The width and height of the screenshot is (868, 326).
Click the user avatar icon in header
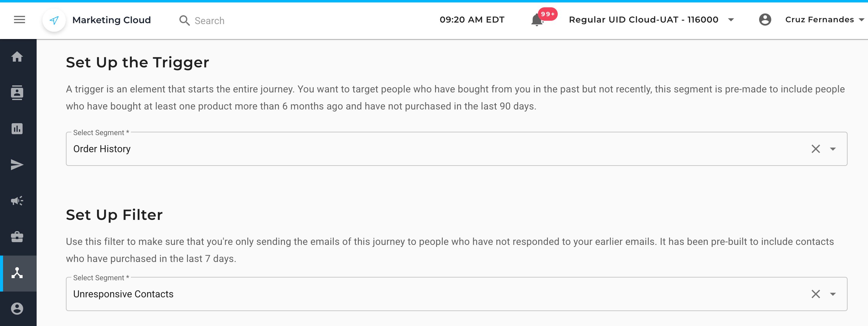coord(765,20)
